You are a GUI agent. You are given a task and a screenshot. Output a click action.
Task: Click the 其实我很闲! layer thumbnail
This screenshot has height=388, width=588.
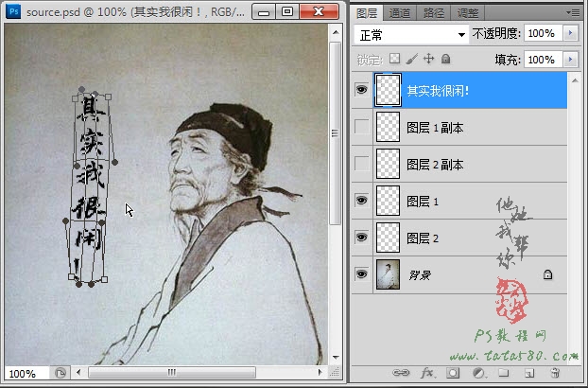click(x=388, y=90)
